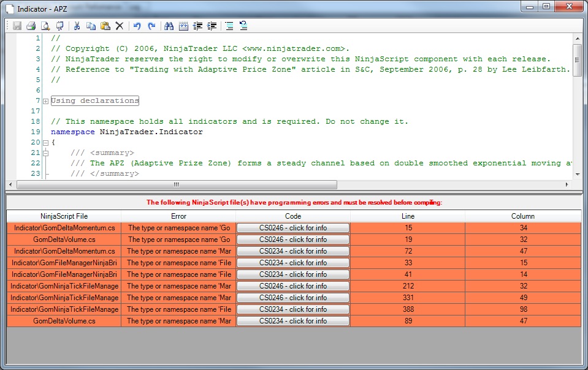588x370 pixels.
Task: Minimize the Indicator - APZ window
Action: coord(530,6)
